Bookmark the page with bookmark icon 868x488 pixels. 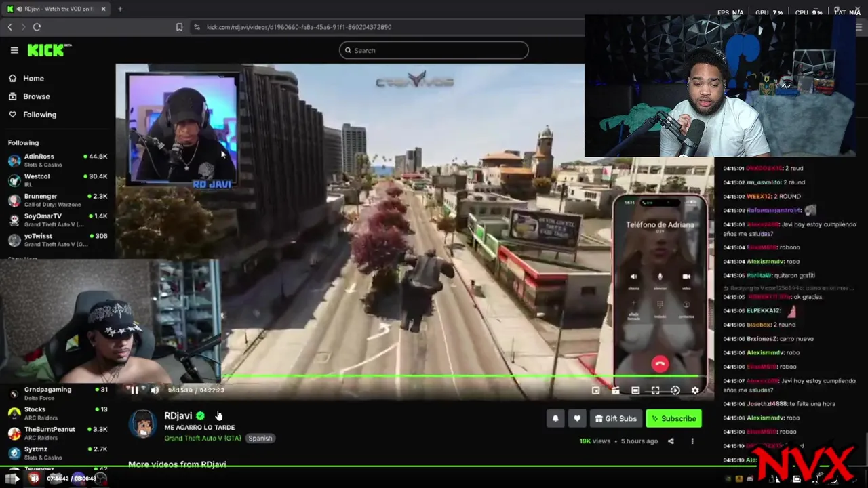pos(179,27)
